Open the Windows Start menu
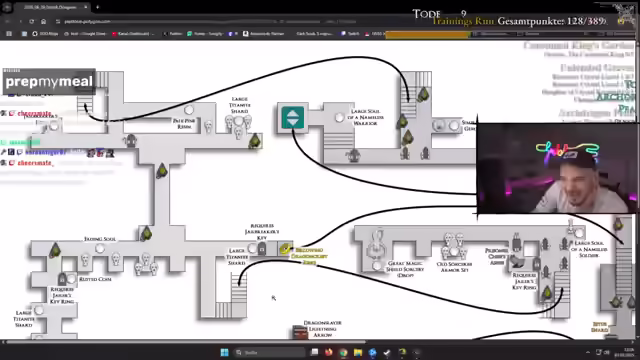 coord(224,352)
